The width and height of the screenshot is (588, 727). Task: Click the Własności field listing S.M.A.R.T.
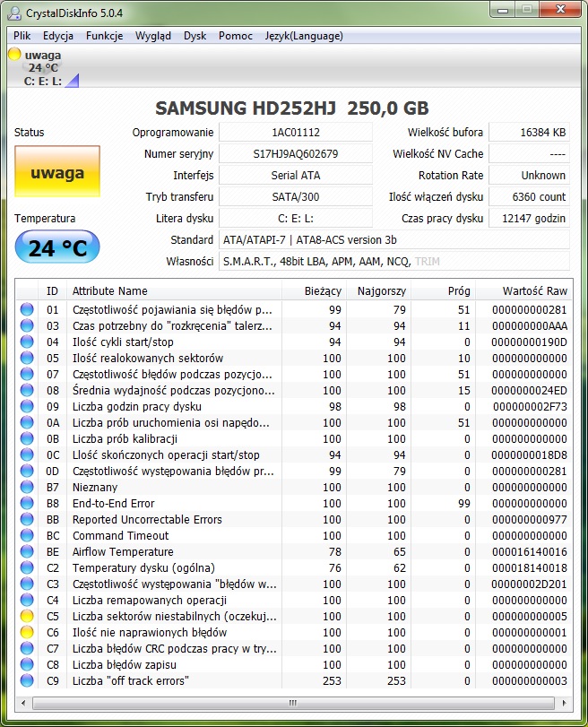(394, 261)
